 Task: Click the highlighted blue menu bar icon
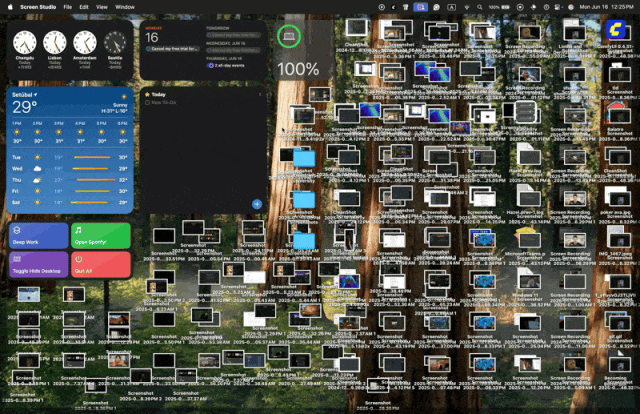tap(420, 7)
